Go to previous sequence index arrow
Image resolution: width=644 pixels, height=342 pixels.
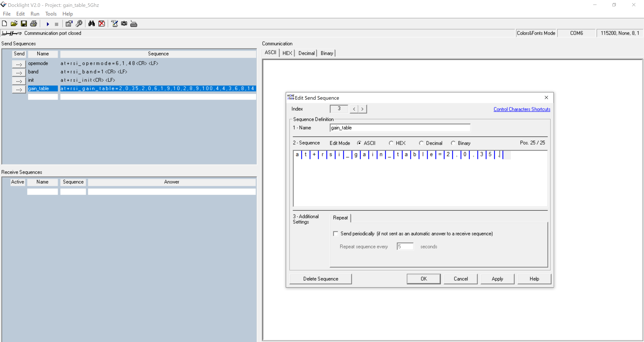(354, 109)
